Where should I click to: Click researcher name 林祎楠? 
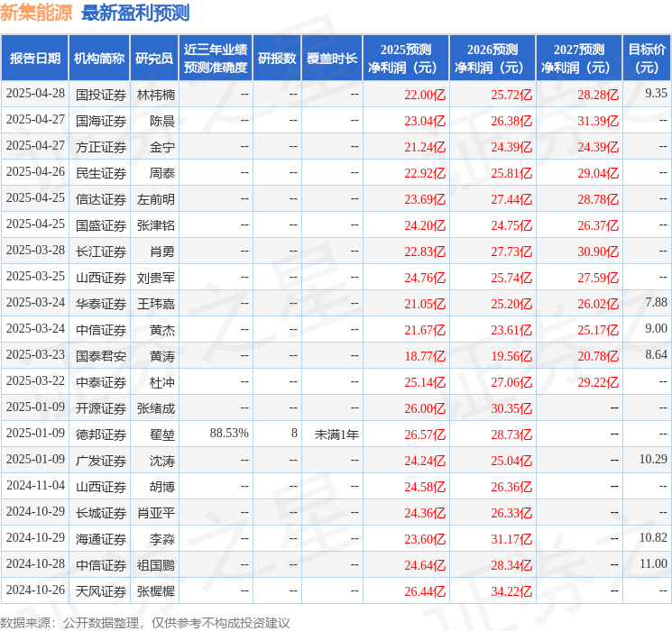click(156, 95)
